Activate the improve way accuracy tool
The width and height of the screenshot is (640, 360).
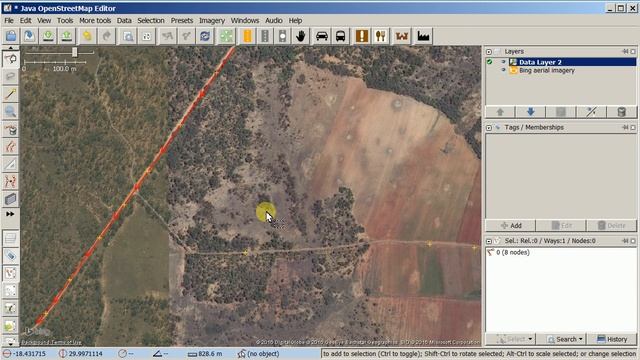click(x=11, y=181)
